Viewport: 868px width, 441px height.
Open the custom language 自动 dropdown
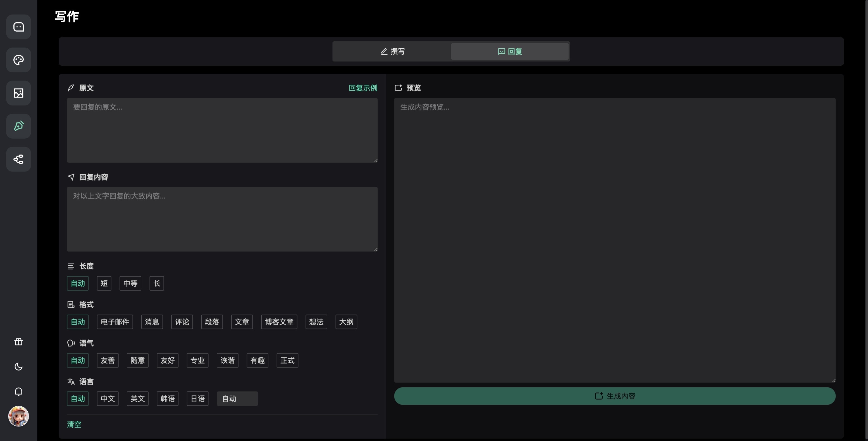point(237,399)
